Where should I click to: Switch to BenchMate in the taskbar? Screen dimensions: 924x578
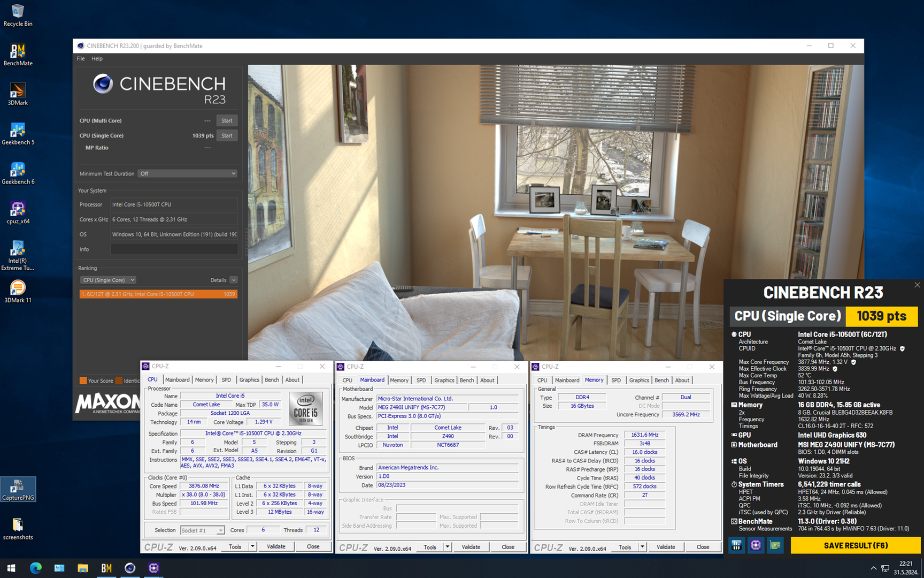106,568
